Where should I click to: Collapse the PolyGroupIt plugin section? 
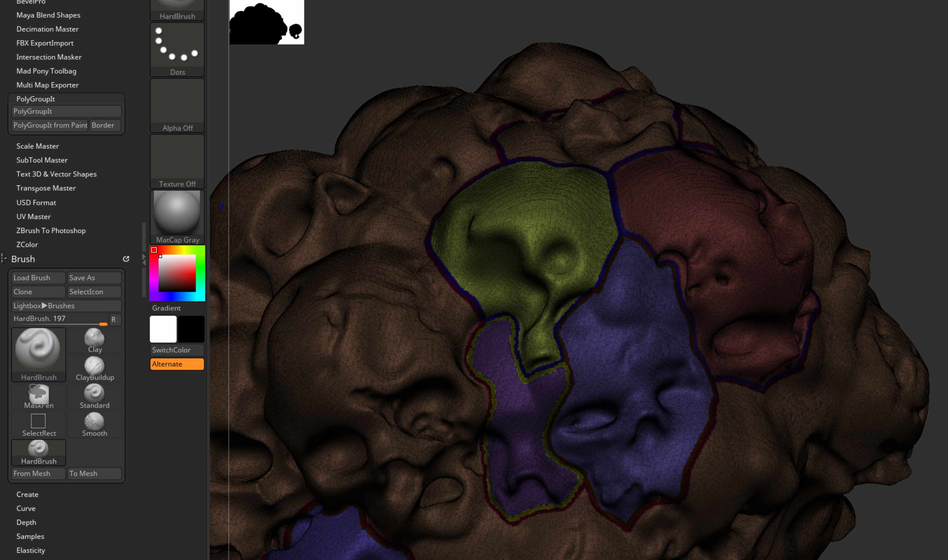coord(36,99)
